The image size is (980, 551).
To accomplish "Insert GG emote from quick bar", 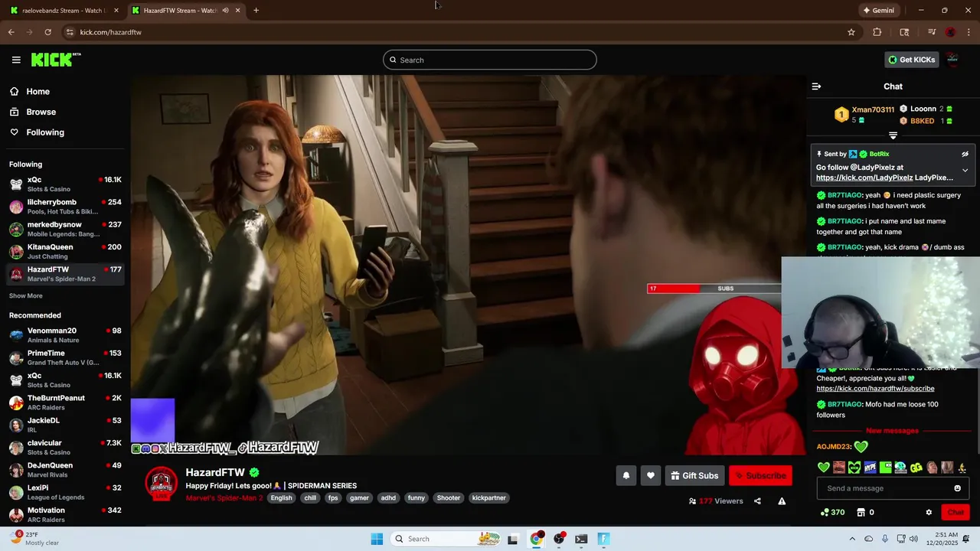I will (916, 468).
